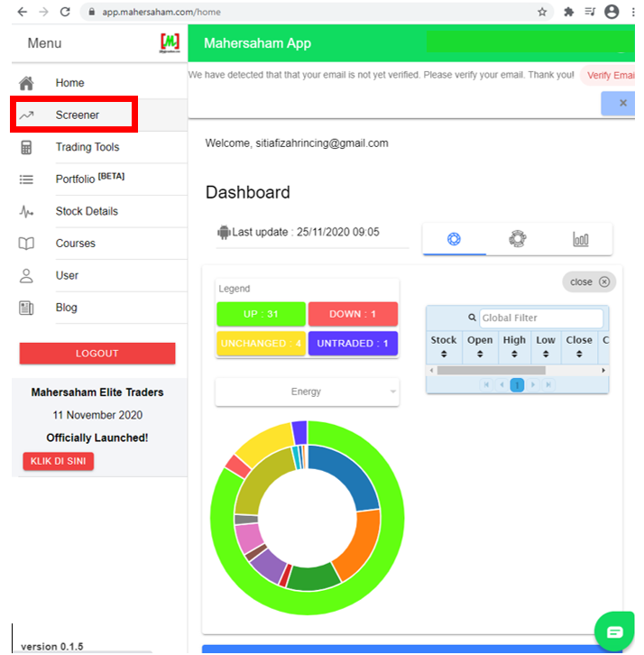Click the User profile icon in sidebar

coord(26,275)
